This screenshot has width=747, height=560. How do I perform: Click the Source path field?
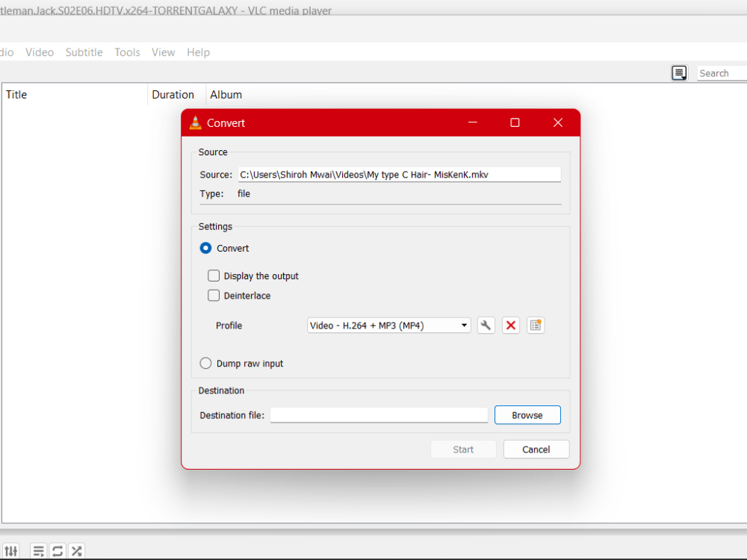[x=399, y=174]
